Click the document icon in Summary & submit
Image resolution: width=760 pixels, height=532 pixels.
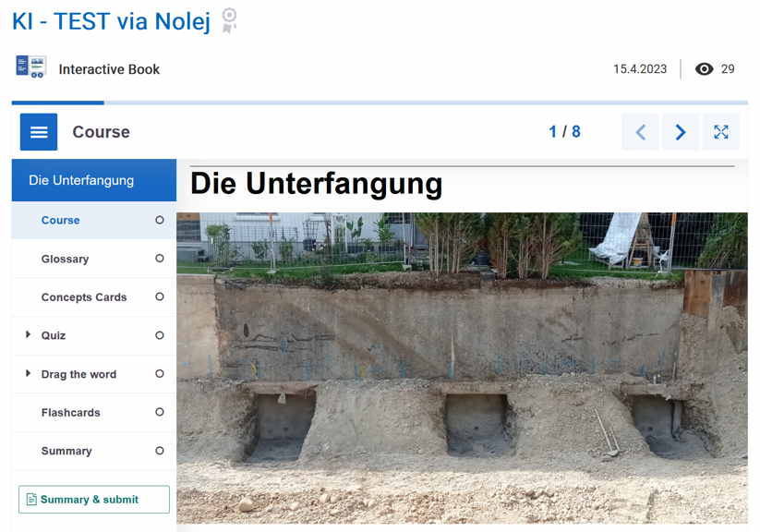[31, 499]
